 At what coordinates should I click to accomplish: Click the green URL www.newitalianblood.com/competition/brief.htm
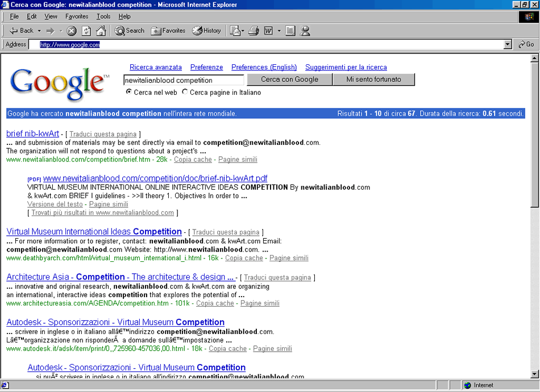click(78, 159)
